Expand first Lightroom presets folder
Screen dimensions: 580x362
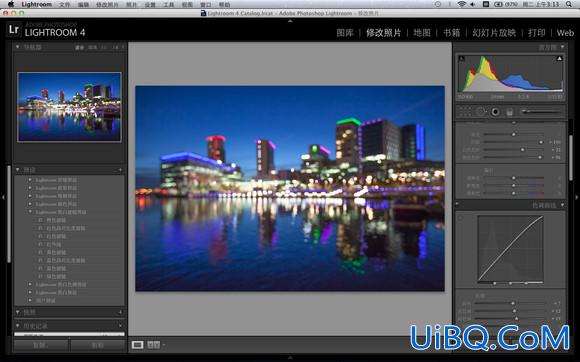pos(30,180)
